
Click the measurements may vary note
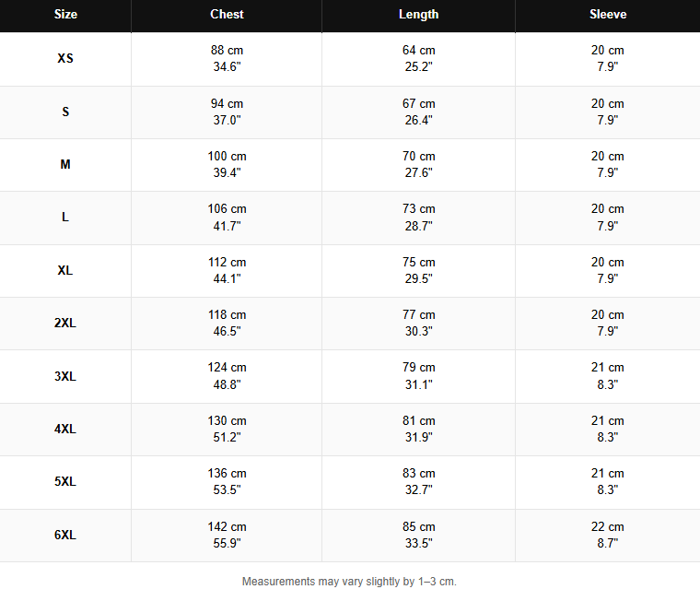(x=349, y=582)
